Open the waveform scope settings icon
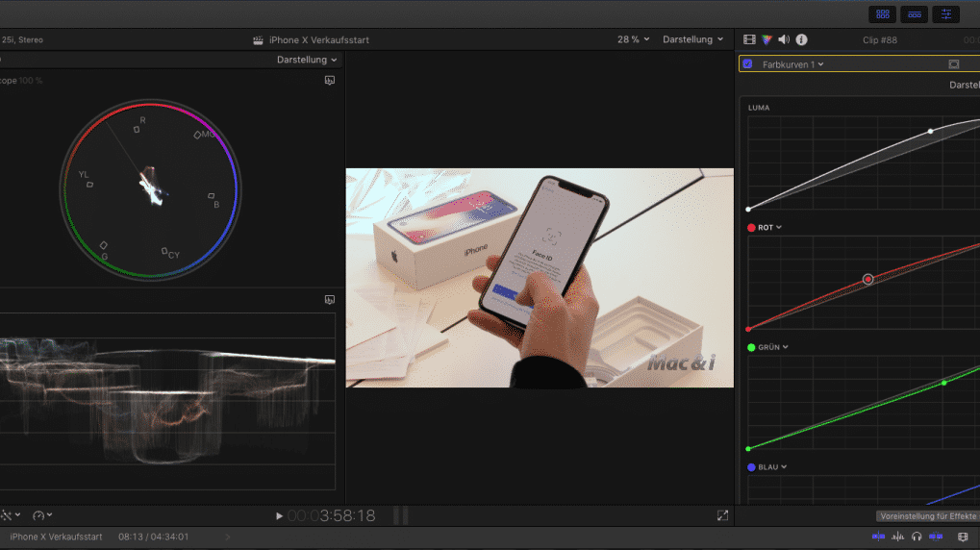Screen dimensions: 980x550 [329, 299]
